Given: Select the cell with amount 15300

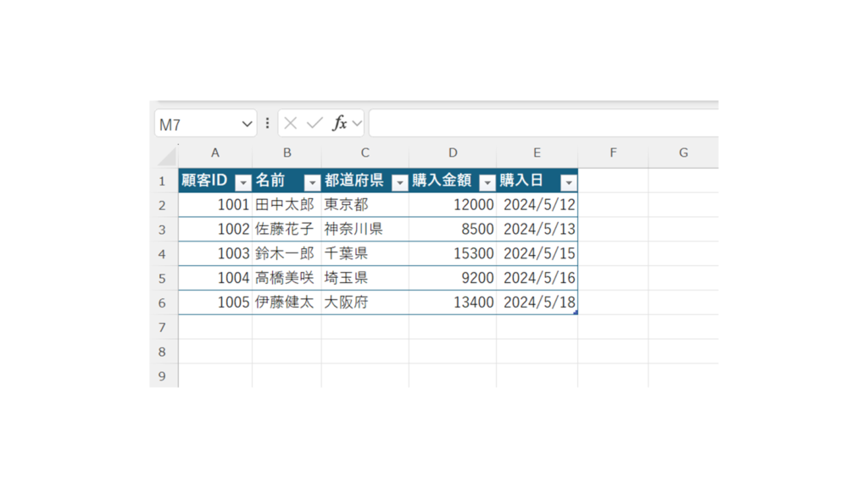Looking at the screenshot, I should click(453, 254).
